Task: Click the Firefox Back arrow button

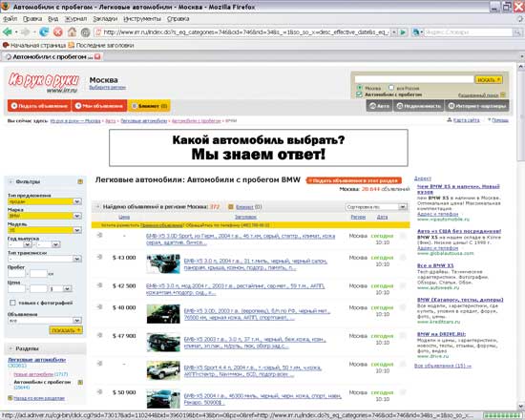Action: pos(7,32)
